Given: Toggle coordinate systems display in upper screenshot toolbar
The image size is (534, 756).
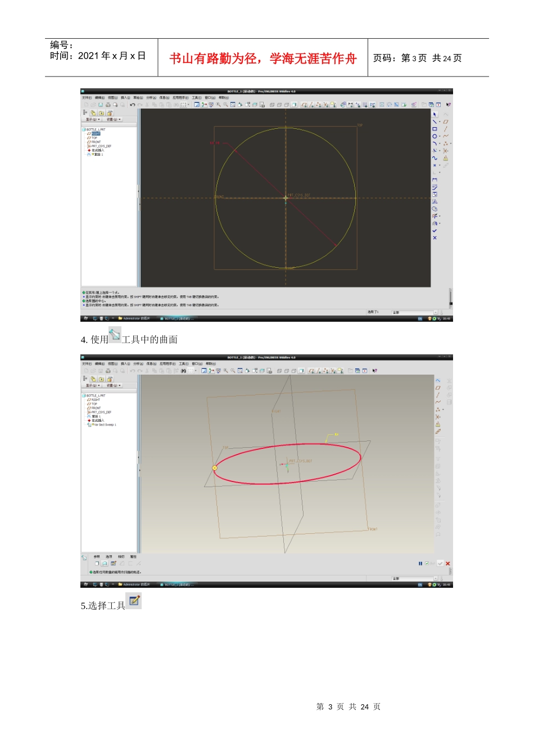Looking at the screenshot, I should pos(326,105).
